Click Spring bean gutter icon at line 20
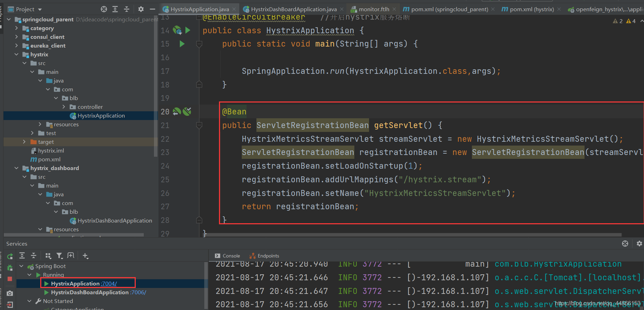This screenshot has height=310, width=644. pyautogui.click(x=177, y=112)
